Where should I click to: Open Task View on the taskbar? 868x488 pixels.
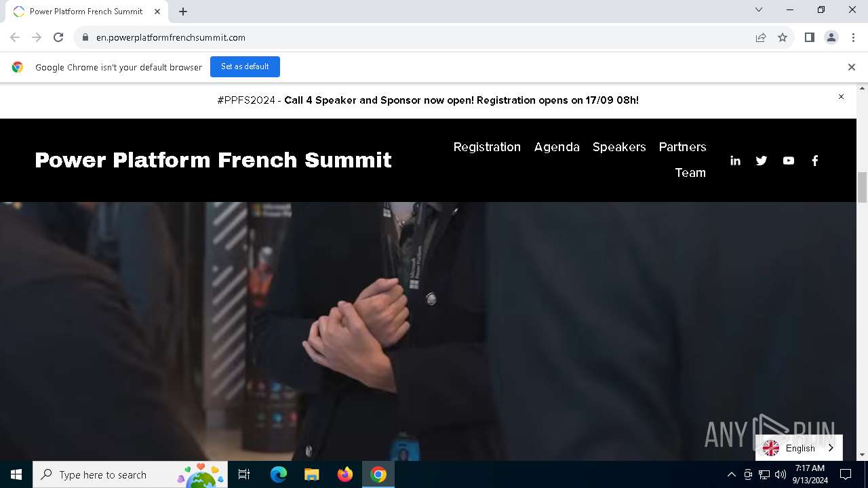(x=244, y=474)
